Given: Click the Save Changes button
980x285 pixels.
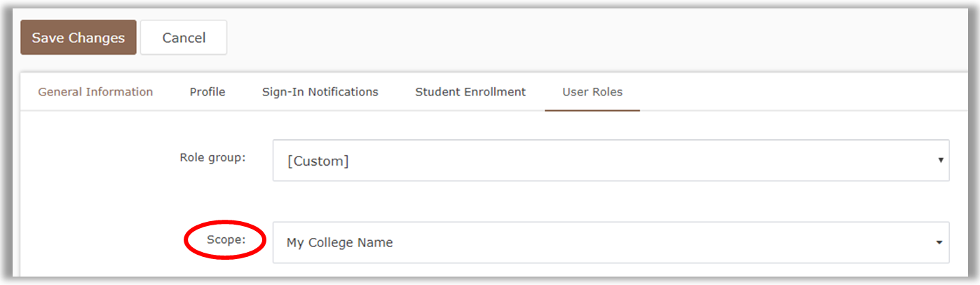Looking at the screenshot, I should 78,38.
